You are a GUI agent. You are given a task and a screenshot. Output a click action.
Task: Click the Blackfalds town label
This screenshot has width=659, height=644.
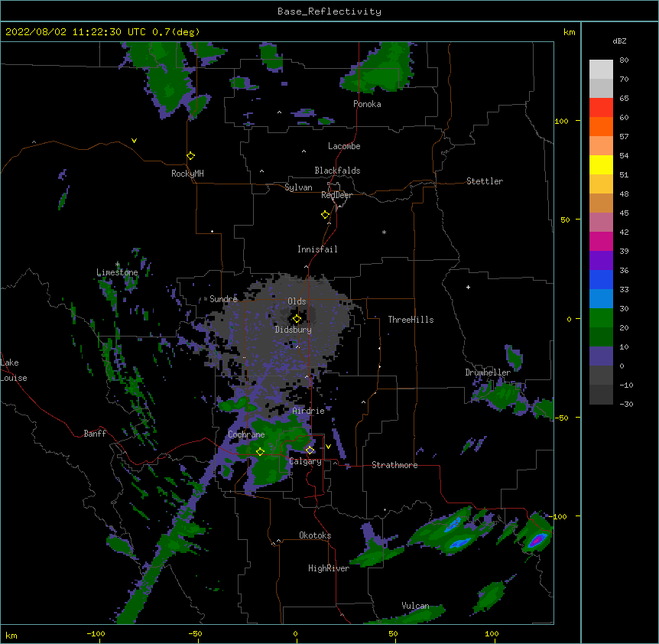coord(337,171)
